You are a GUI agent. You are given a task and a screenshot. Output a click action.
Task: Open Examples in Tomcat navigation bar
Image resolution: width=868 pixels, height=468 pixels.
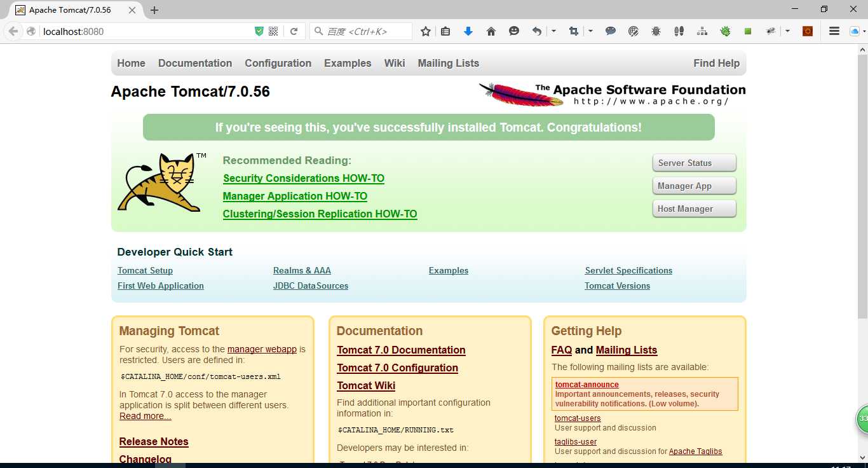pyautogui.click(x=348, y=63)
